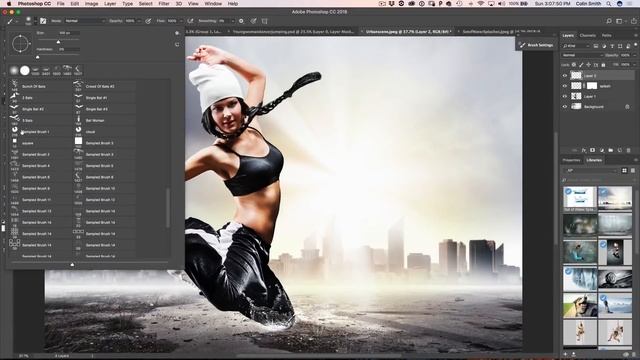Select the splash layer mask thumbnail
Viewport: 640px width, 360px height.
click(x=592, y=86)
